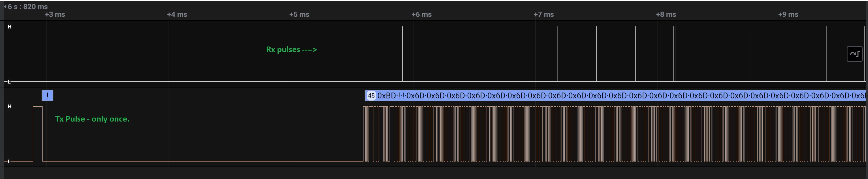
Task: Click the L label on the Tx channel
Action: point(9,161)
